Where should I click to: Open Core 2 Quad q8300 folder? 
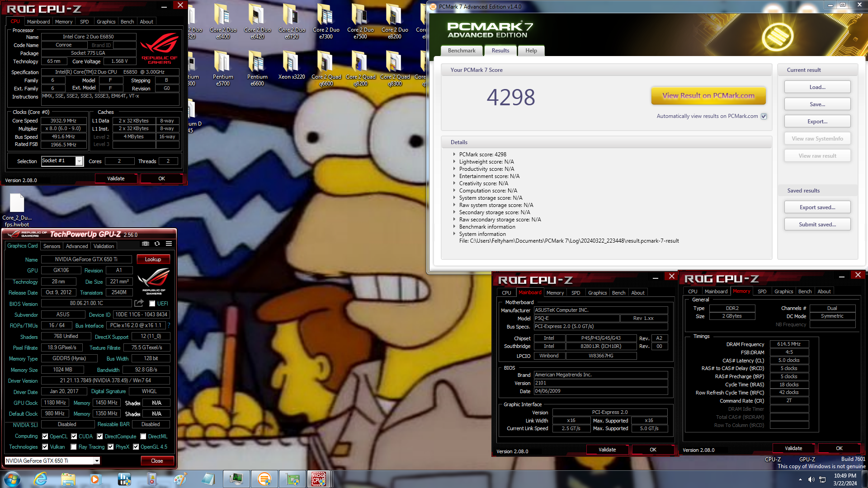(x=395, y=68)
